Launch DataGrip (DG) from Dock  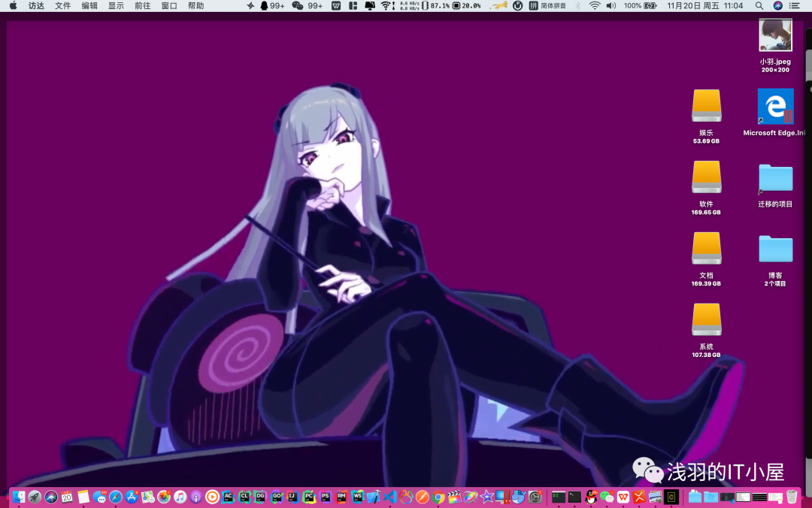(260, 497)
